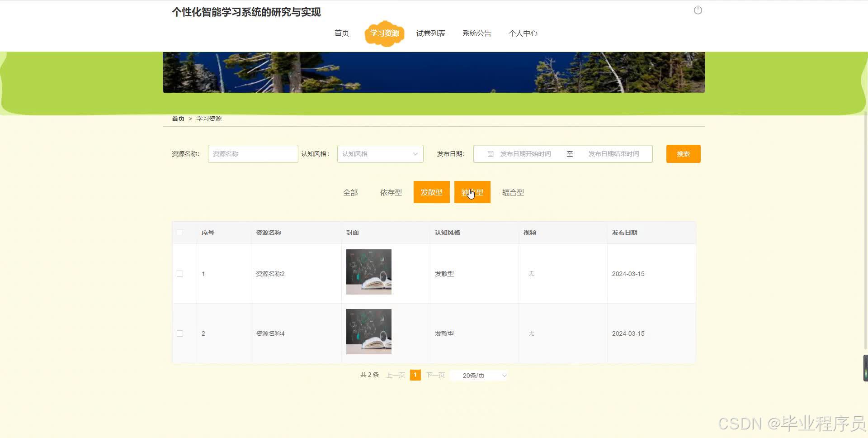Screen dimensions: 868x438
Task: Open the cover thumbnail of 资源名称2
Action: coord(369,272)
